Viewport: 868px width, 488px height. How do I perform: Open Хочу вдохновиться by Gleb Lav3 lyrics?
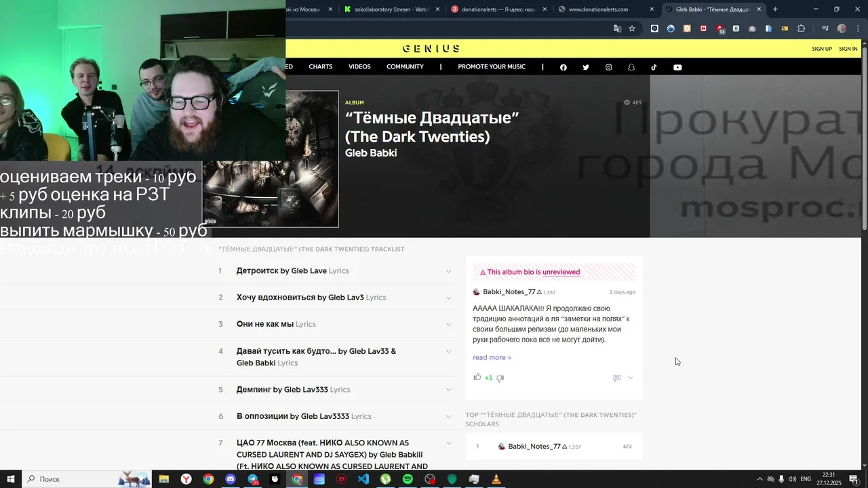(x=311, y=298)
